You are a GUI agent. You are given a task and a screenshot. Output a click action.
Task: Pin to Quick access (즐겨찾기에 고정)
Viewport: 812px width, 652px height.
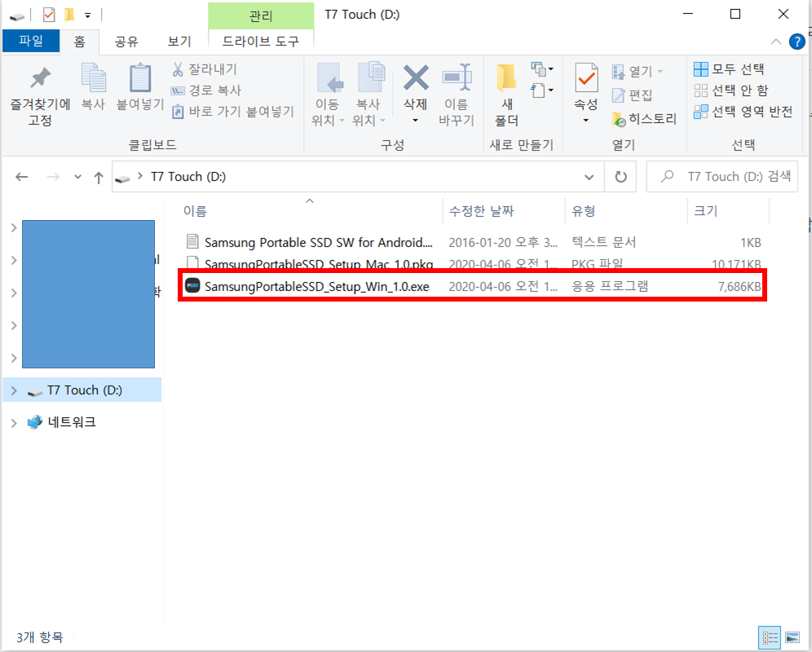point(40,97)
